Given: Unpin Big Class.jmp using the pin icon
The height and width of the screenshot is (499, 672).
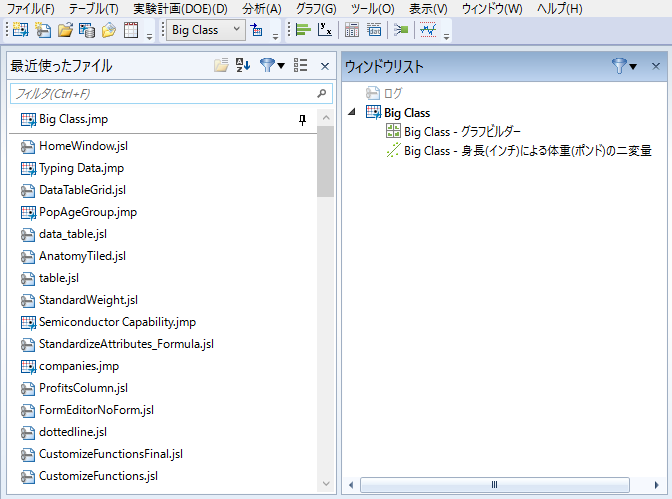Looking at the screenshot, I should click(303, 120).
